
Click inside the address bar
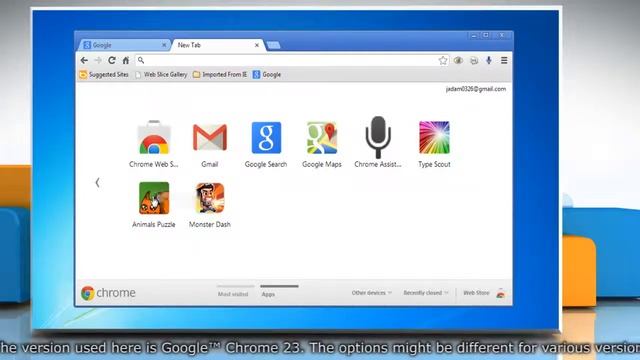pos(292,60)
